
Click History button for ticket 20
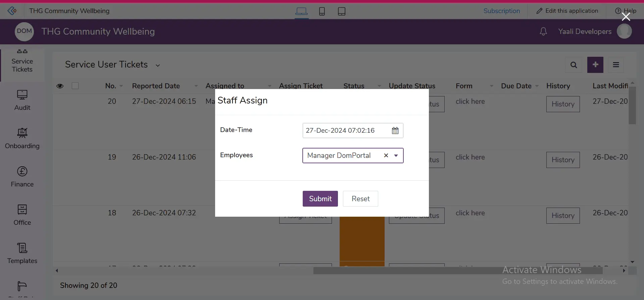point(563,104)
